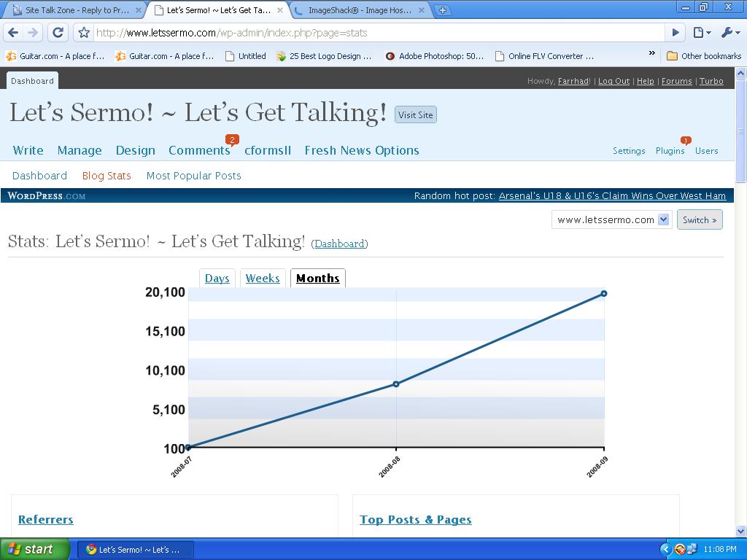The image size is (747, 560).
Task: Open the Other bookmarks folder
Action: (704, 56)
